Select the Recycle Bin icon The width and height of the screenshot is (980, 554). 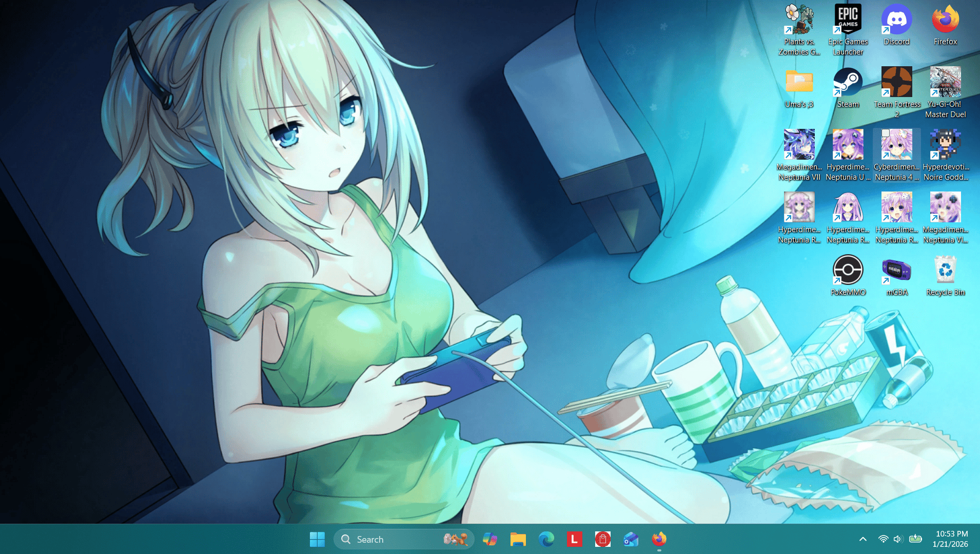[945, 275]
